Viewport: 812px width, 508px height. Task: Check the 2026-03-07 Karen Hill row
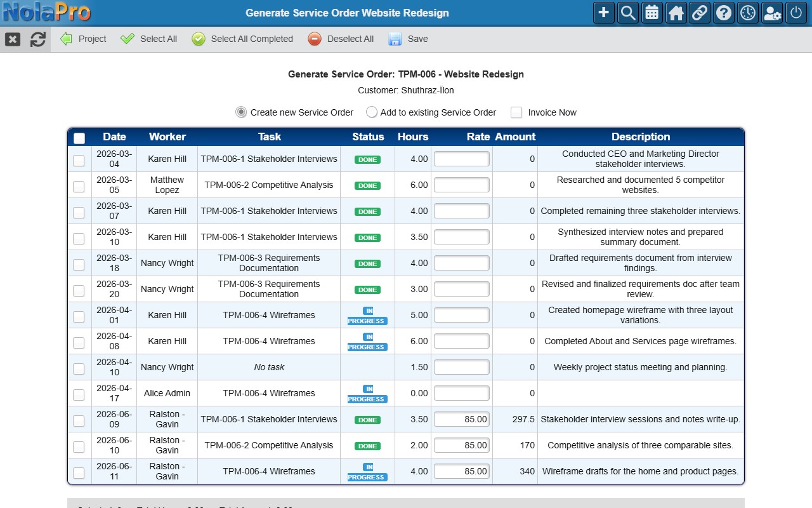[79, 213]
